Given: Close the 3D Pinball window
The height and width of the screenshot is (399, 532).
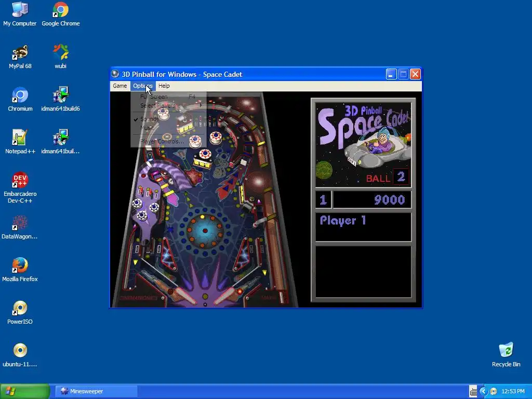Looking at the screenshot, I should (x=415, y=74).
